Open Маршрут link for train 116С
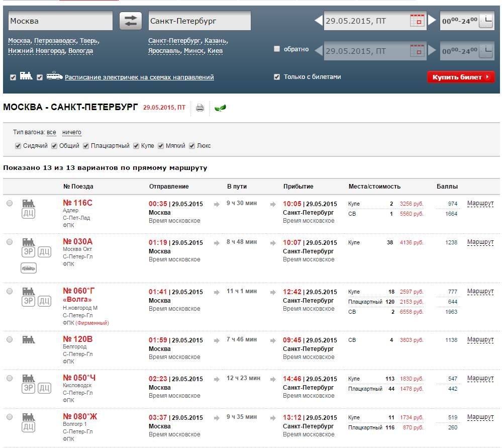This screenshot has width=502, height=448. pos(480,203)
